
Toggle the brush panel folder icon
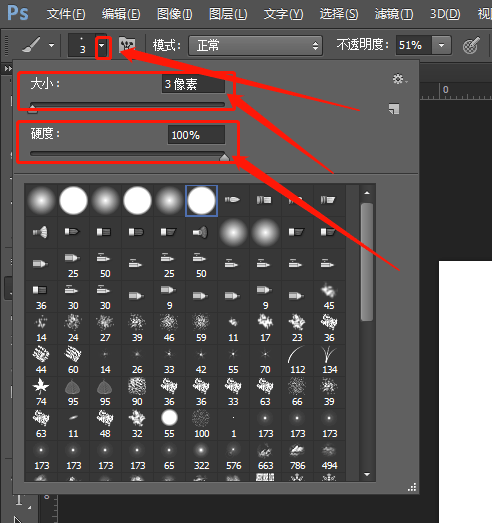[127, 45]
